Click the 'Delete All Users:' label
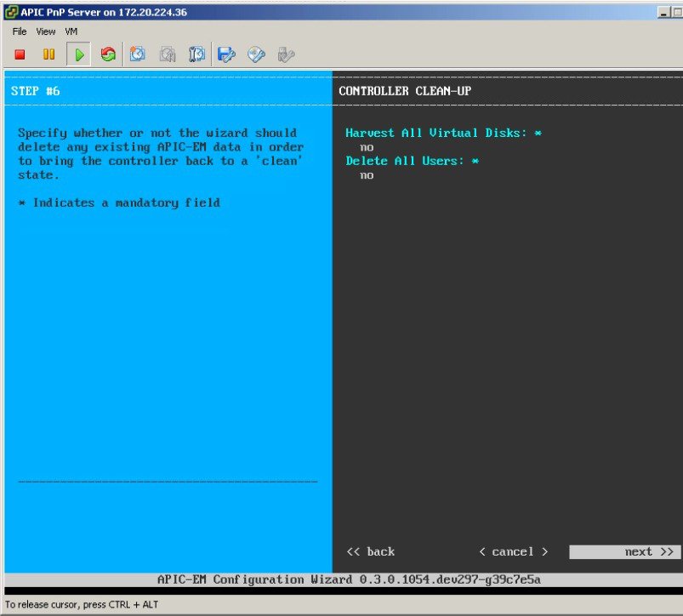Image resolution: width=683 pixels, height=616 pixels. pyautogui.click(x=405, y=161)
